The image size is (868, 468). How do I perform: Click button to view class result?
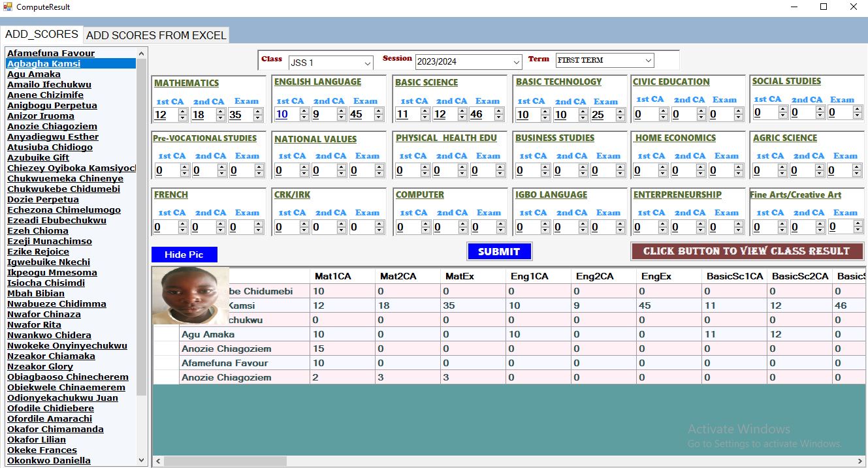pyautogui.click(x=747, y=251)
